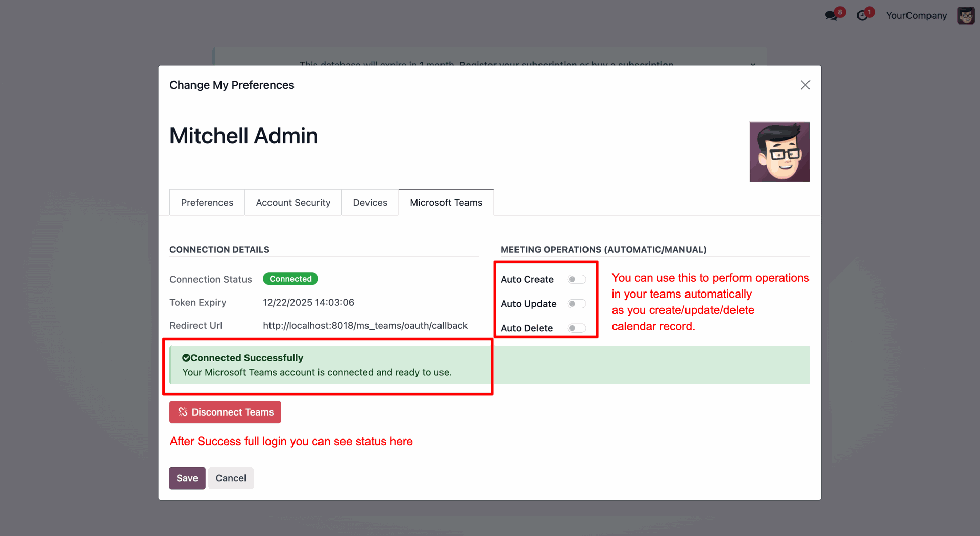Image resolution: width=980 pixels, height=536 pixels.
Task: Click the Change My Preferences dialog title
Action: 232,85
